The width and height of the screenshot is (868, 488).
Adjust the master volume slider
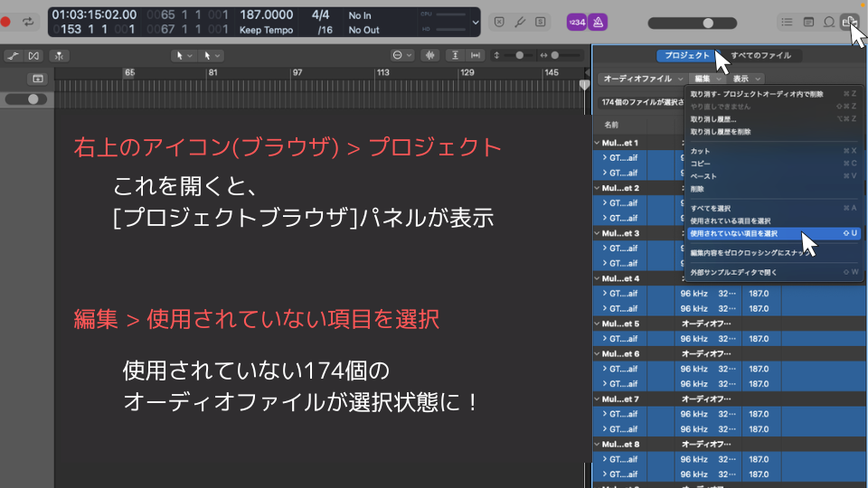coord(708,23)
